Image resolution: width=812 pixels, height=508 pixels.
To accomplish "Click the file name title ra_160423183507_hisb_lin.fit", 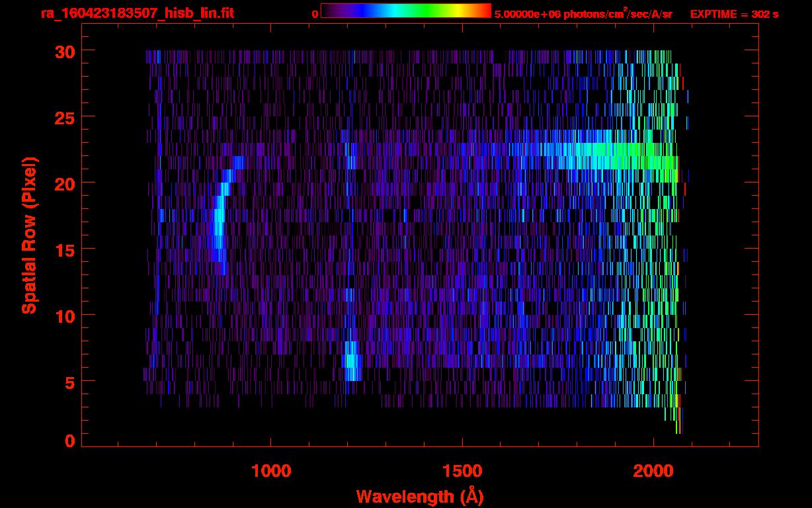I will click(137, 13).
